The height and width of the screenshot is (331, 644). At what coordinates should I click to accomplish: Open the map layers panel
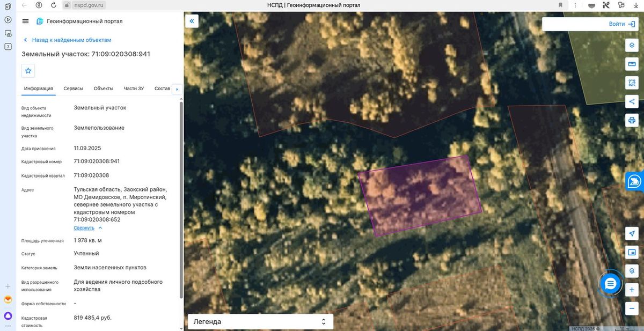pyautogui.click(x=632, y=45)
